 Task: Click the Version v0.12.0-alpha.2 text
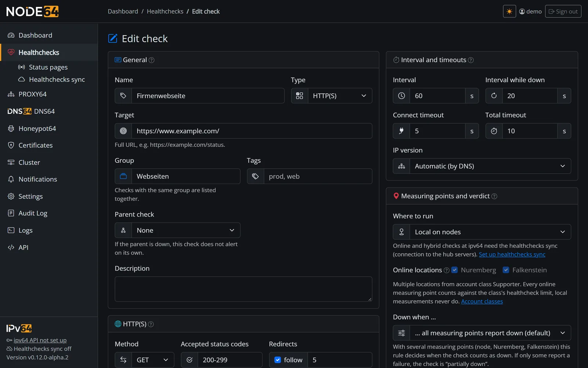point(37,357)
